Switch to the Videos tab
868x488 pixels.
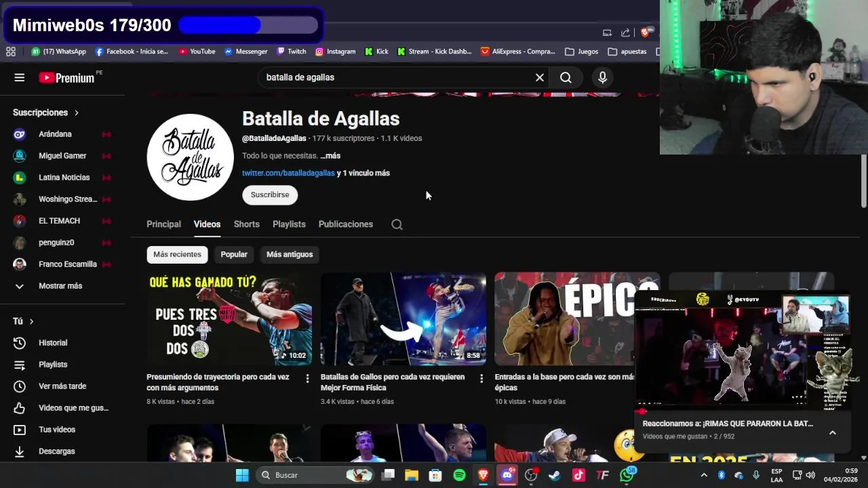pos(207,224)
